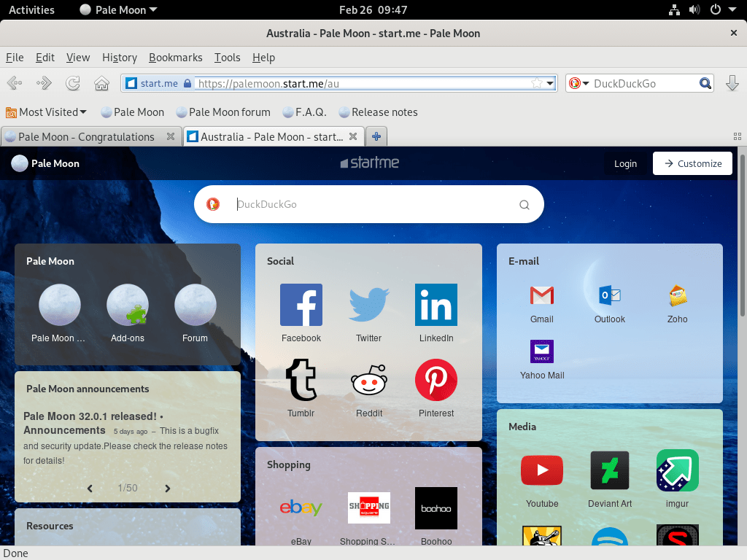The width and height of the screenshot is (747, 560).
Task: Click the page vertical scrollbar thumb
Action: 742,236
